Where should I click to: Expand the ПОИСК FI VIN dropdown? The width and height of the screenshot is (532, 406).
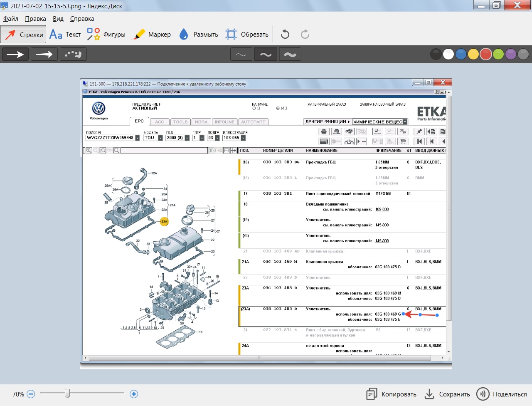coord(138,138)
